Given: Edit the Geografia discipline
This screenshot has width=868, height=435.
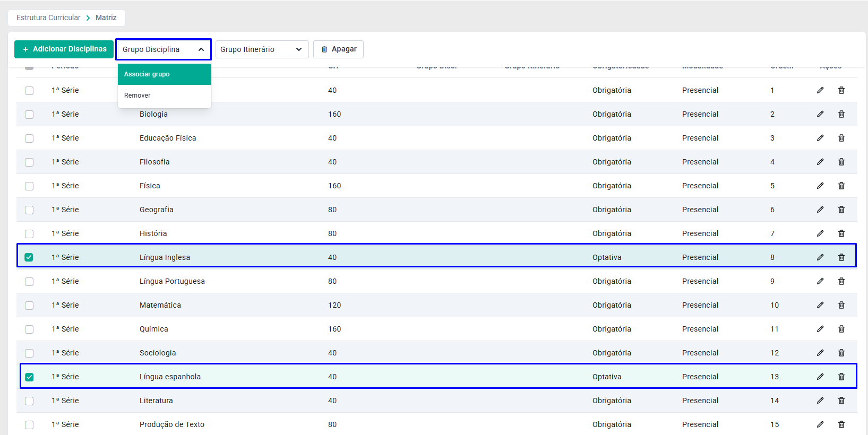Looking at the screenshot, I should [820, 210].
